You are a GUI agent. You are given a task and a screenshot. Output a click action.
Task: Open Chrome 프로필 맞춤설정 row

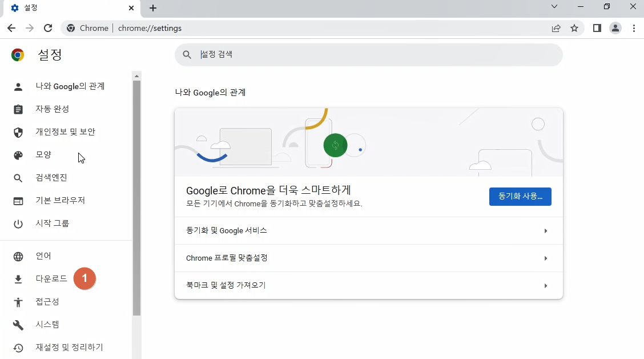click(x=368, y=258)
